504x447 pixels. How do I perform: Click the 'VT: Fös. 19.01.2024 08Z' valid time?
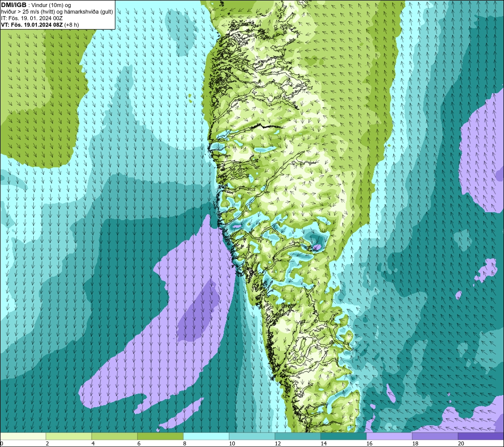32,25
